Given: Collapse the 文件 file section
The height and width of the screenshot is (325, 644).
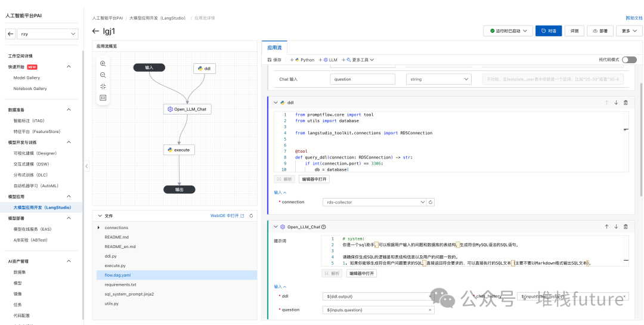Looking at the screenshot, I should coord(100,216).
